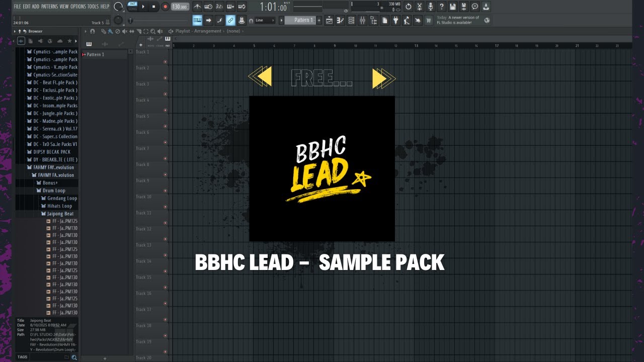Open the tempo tapper icon

[407, 20]
